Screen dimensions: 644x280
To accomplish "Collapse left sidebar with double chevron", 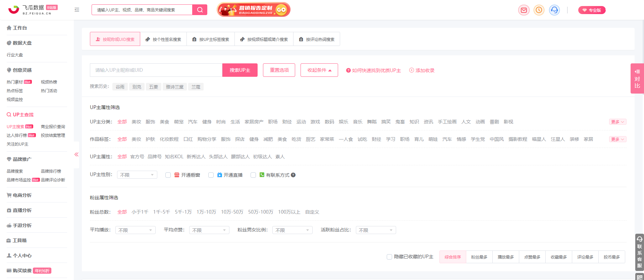I will [76, 154].
